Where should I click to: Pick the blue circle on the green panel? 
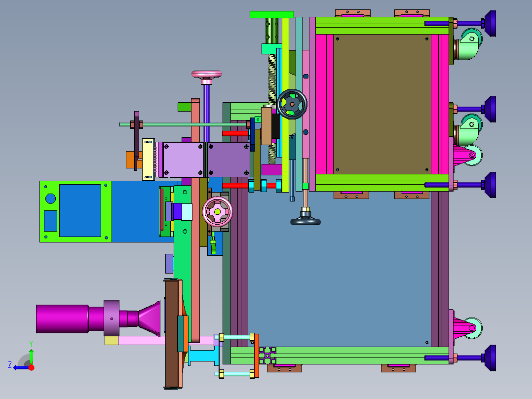coord(50,199)
